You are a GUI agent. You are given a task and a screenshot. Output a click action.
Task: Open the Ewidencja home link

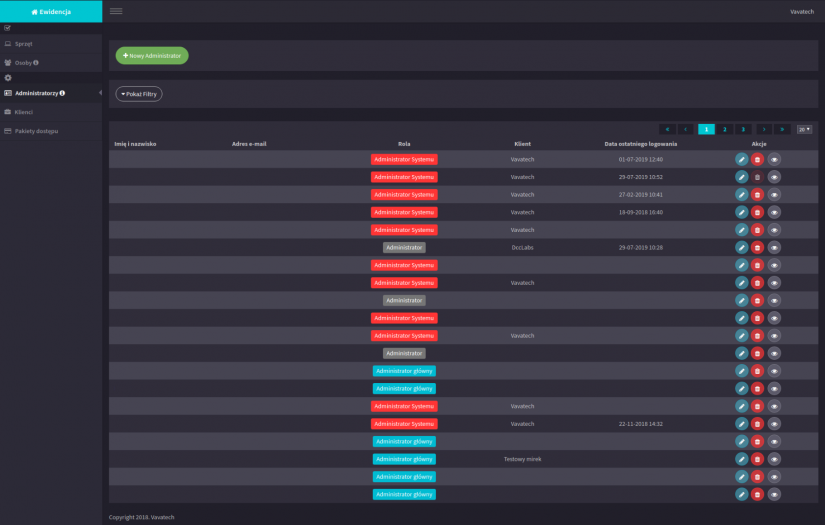[51, 12]
